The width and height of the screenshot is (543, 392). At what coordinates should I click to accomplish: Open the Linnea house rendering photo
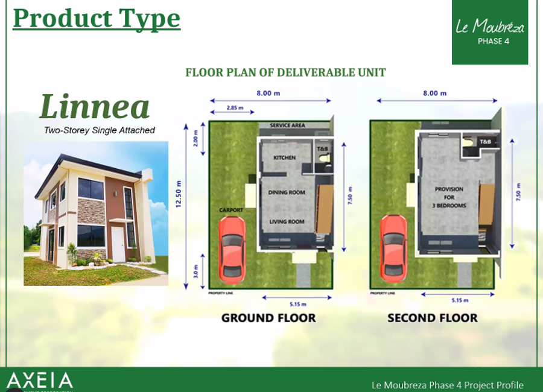96,213
